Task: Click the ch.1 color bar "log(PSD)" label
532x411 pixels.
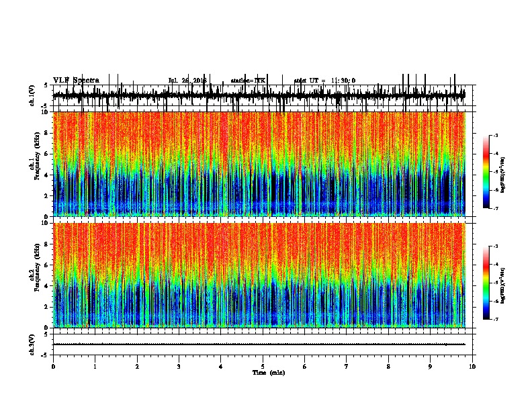Action: pos(503,175)
